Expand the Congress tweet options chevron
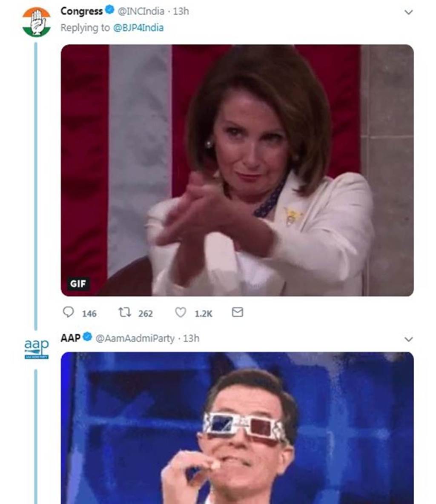Image resolution: width=436 pixels, height=504 pixels. click(x=408, y=12)
